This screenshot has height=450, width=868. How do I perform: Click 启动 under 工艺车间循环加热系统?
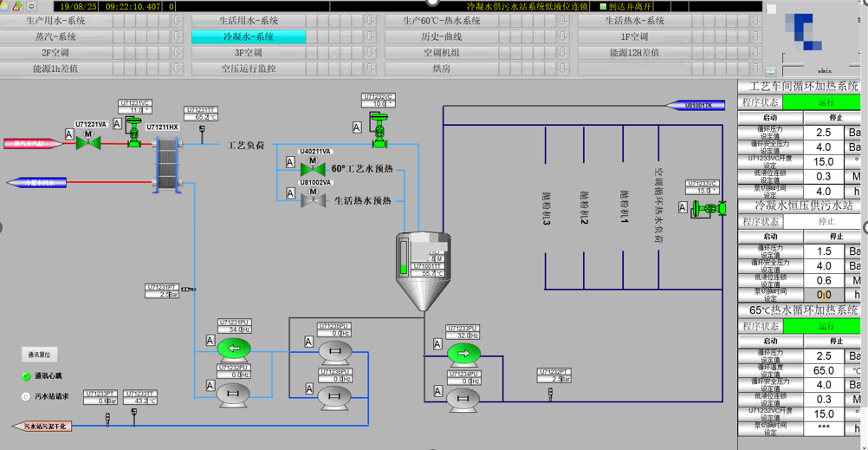tap(770, 117)
